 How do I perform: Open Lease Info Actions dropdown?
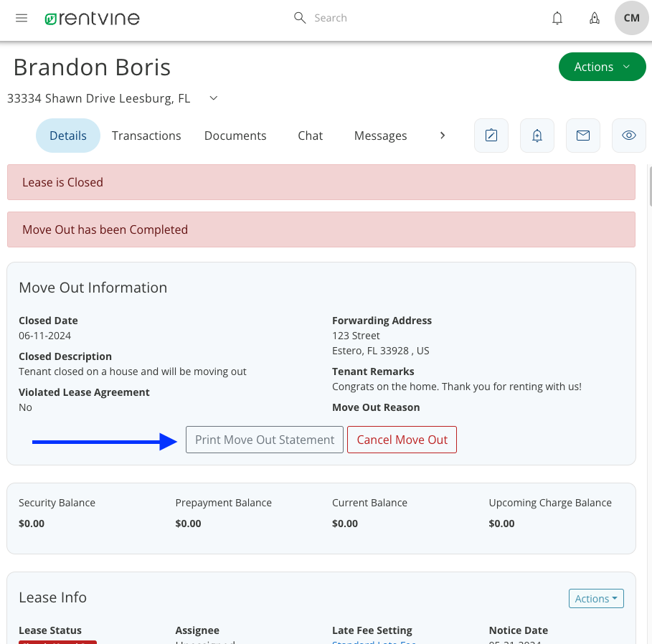click(x=596, y=599)
